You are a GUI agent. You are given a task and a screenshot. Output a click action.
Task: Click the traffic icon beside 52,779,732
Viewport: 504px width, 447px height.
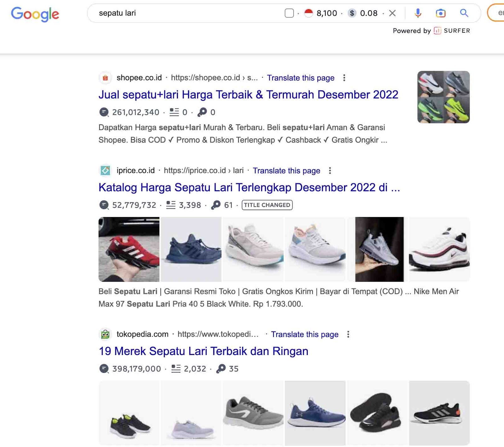tap(104, 205)
